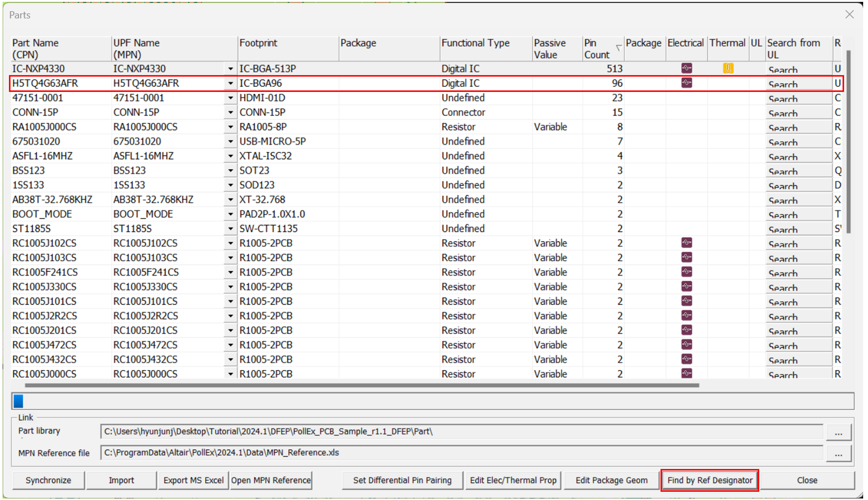Open UPF Name dropdown for BSS123
Image resolution: width=868 pixels, height=500 pixels.
pos(230,171)
